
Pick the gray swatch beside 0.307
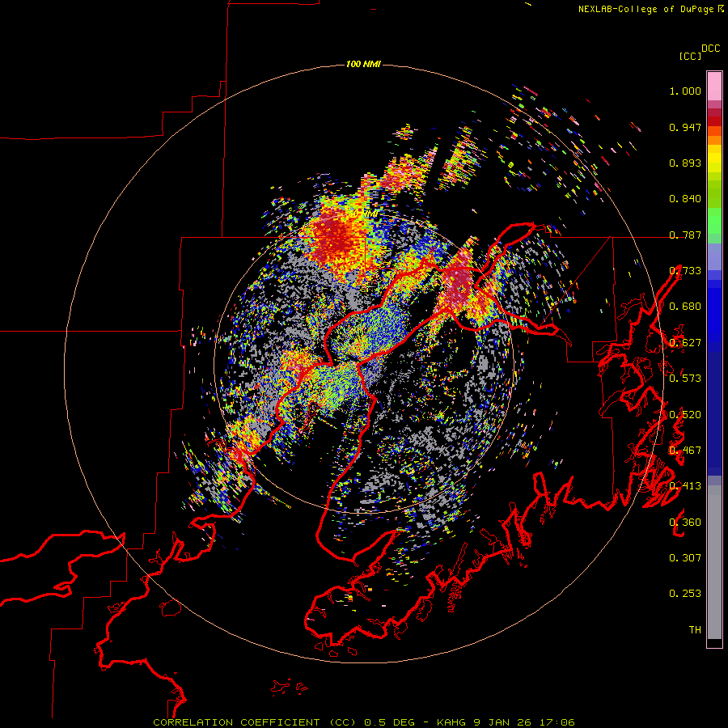[714, 562]
